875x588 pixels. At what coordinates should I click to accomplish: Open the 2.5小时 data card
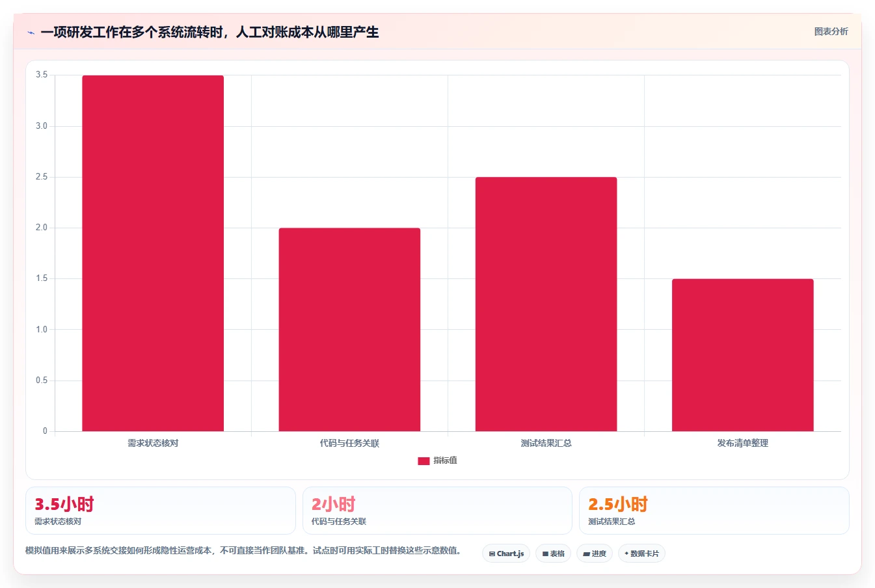(714, 511)
